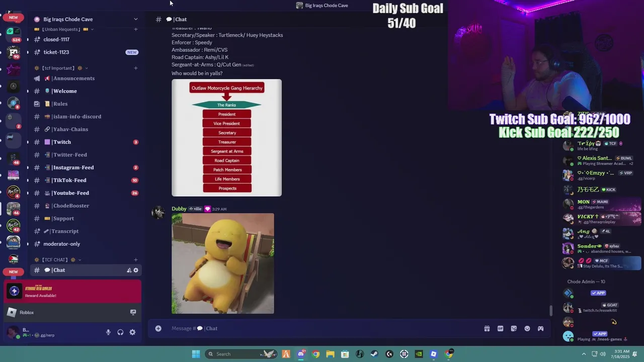
Task: Open server icon with 48 badge
Action: [x=14, y=158]
